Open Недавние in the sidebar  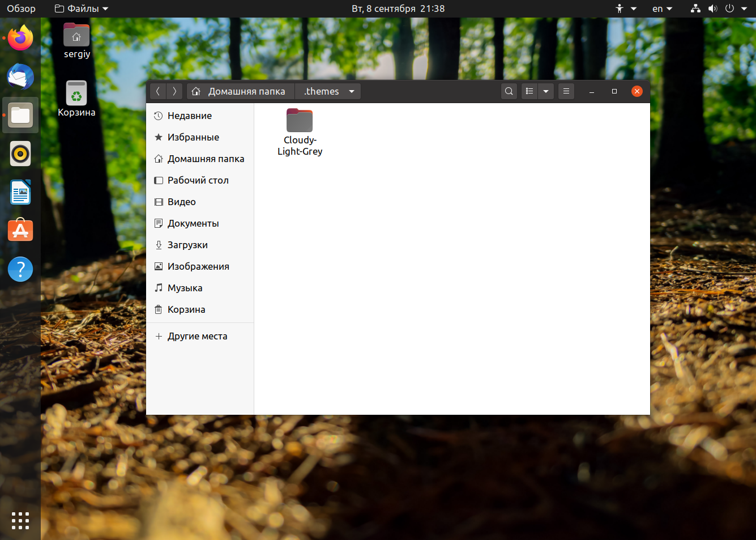click(x=200, y=116)
